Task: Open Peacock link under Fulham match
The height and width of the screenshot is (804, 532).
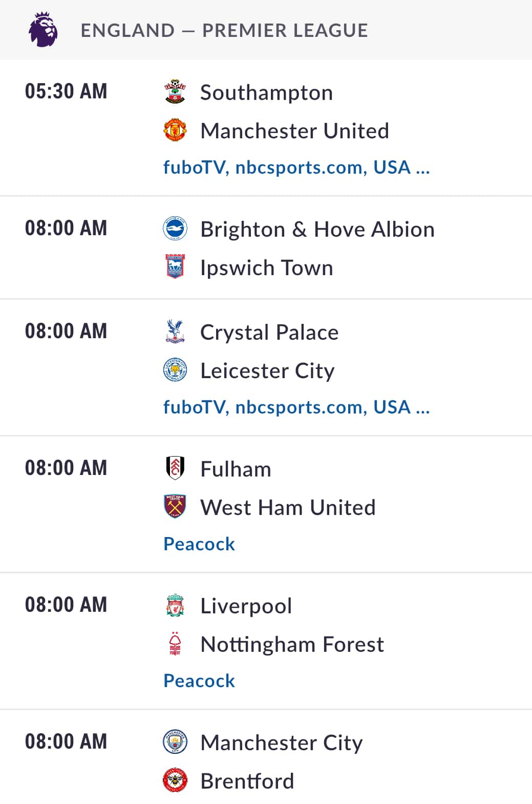Action: pyautogui.click(x=199, y=544)
